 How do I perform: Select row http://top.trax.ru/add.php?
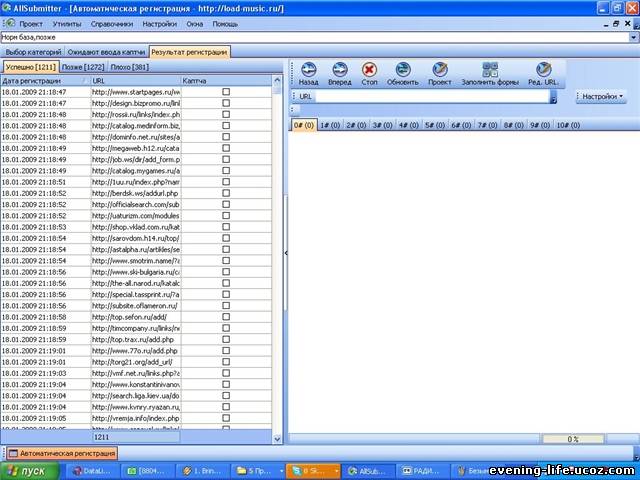click(136, 339)
